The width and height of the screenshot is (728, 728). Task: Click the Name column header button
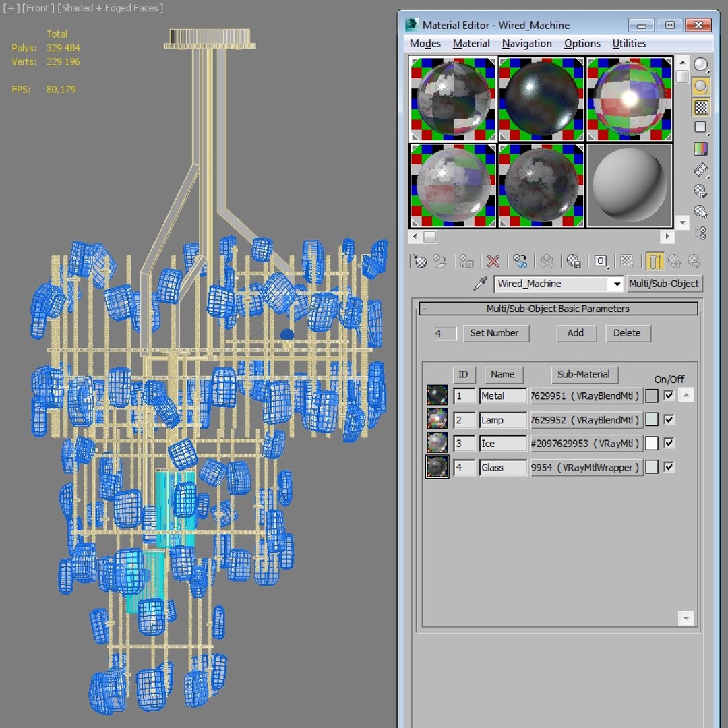pos(504,374)
